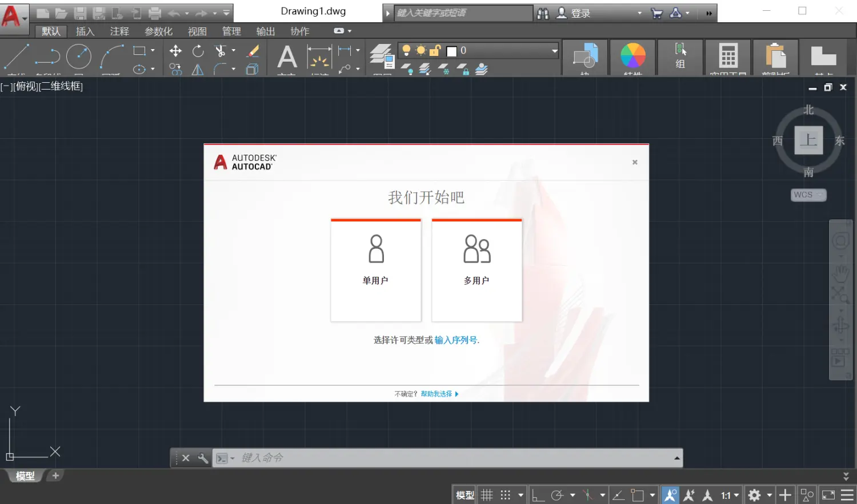This screenshot has width=857, height=504.
Task: Click the wrench Customize icon on command line
Action: (203, 458)
